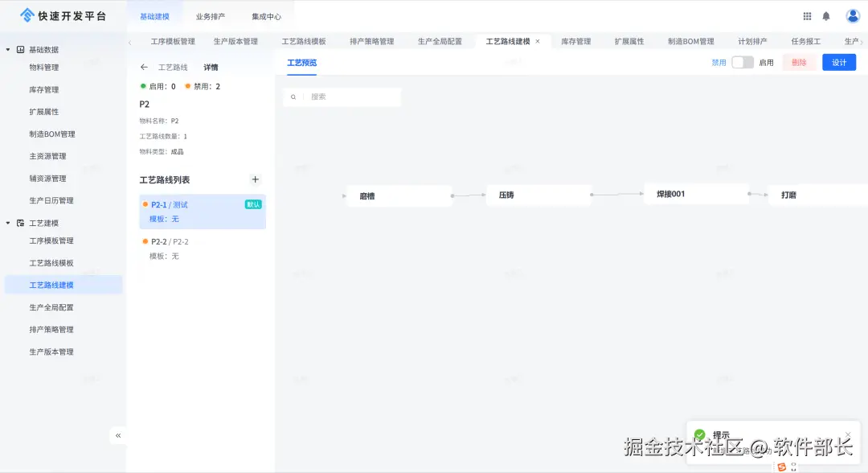This screenshot has width=868, height=473.
Task: Open 主资源管理 in the sidebar
Action: [x=47, y=156]
